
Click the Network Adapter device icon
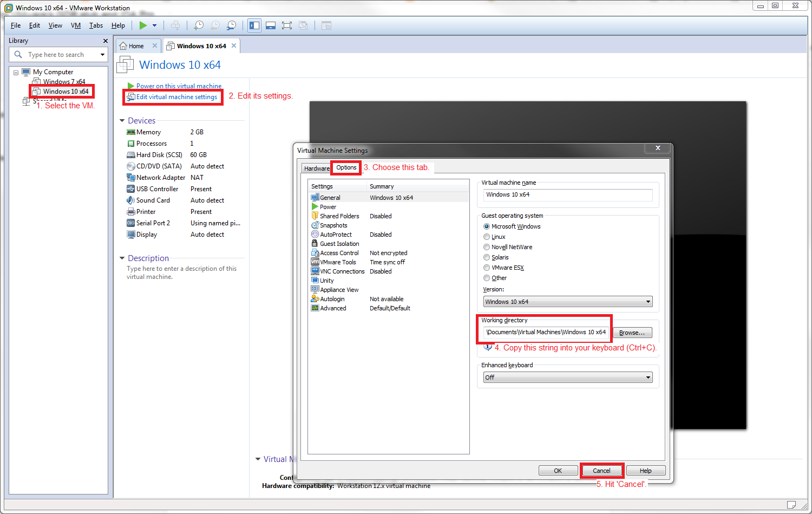click(x=130, y=178)
